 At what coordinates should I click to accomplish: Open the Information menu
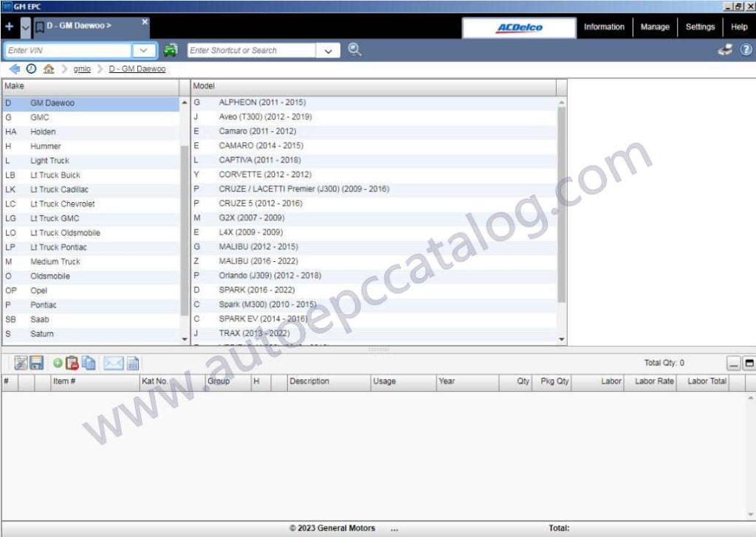tap(604, 27)
